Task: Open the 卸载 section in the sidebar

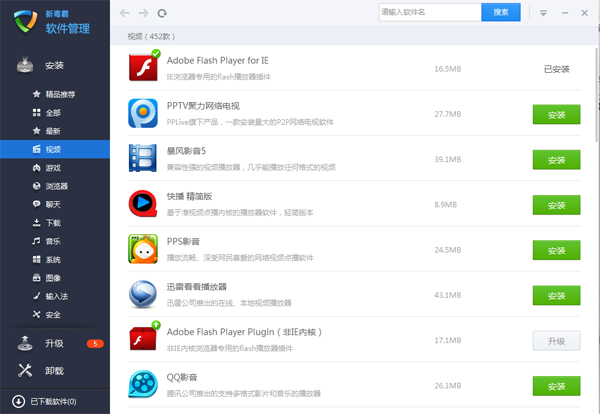Action: (55, 370)
